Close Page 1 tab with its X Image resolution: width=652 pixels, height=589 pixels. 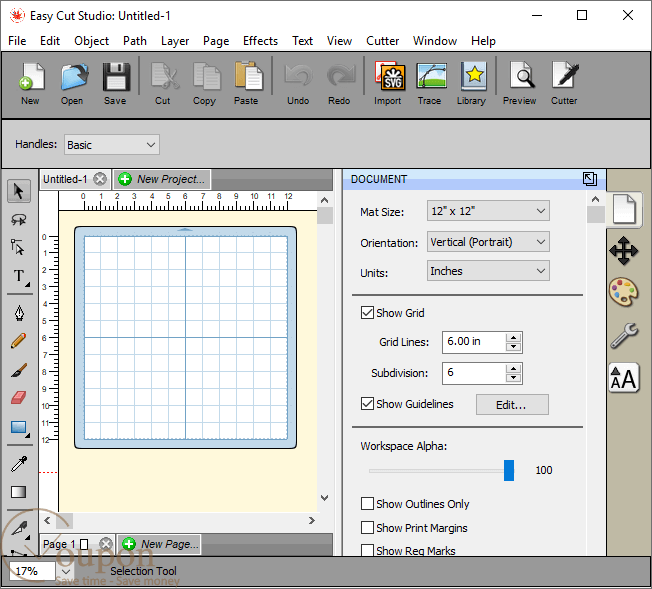click(106, 544)
